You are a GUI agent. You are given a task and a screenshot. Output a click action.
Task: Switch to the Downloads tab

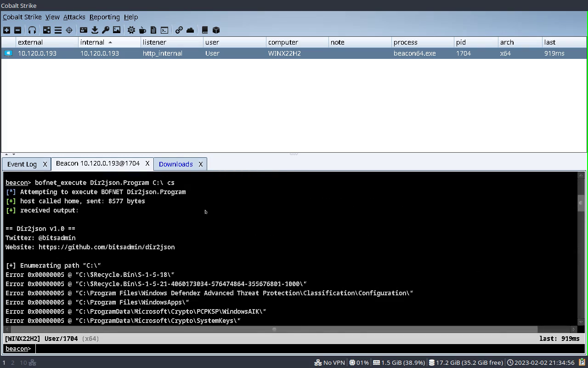[x=175, y=164]
